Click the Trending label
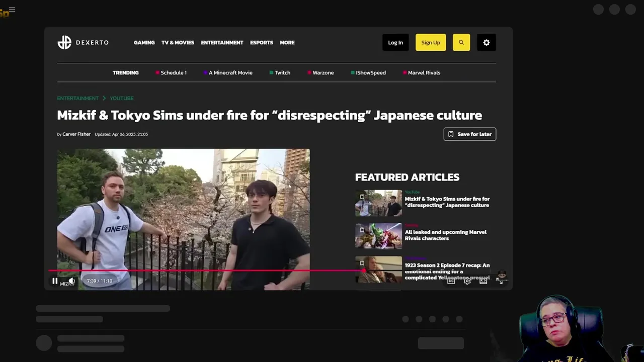The image size is (644, 362). coord(125,73)
